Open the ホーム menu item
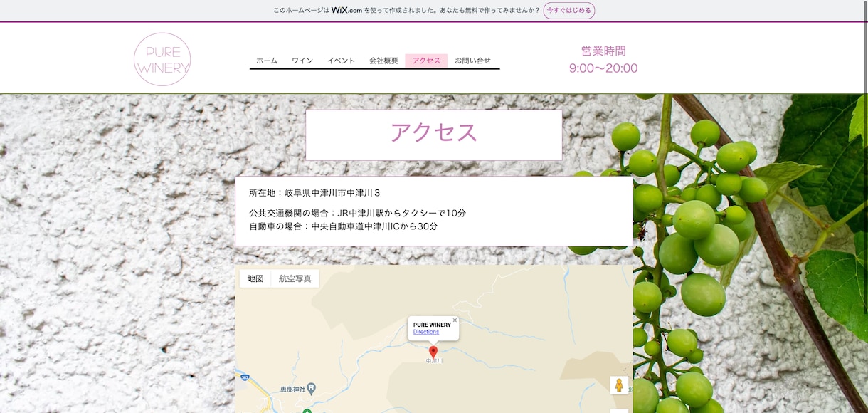 pyautogui.click(x=267, y=61)
